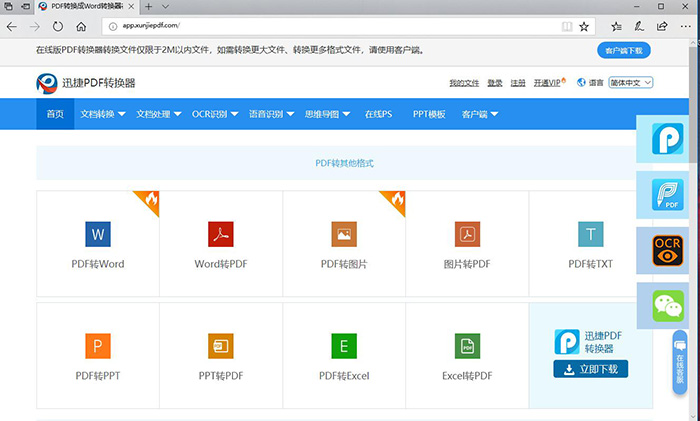Click the 立即下载 download button
700x421 pixels.
click(591, 369)
